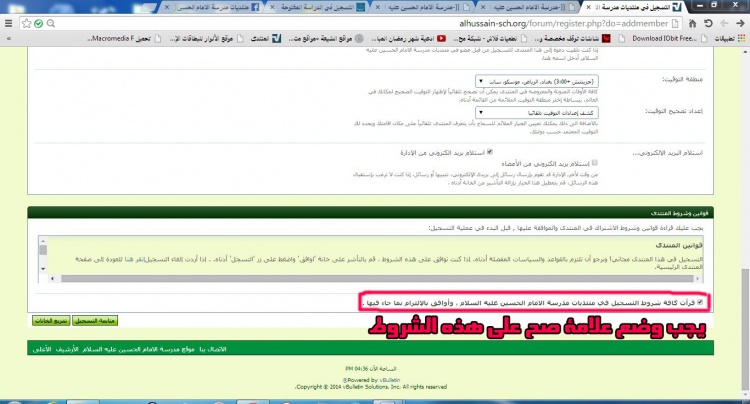Open the موقع مدرسة الامام الحسين footer link

click(x=139, y=349)
